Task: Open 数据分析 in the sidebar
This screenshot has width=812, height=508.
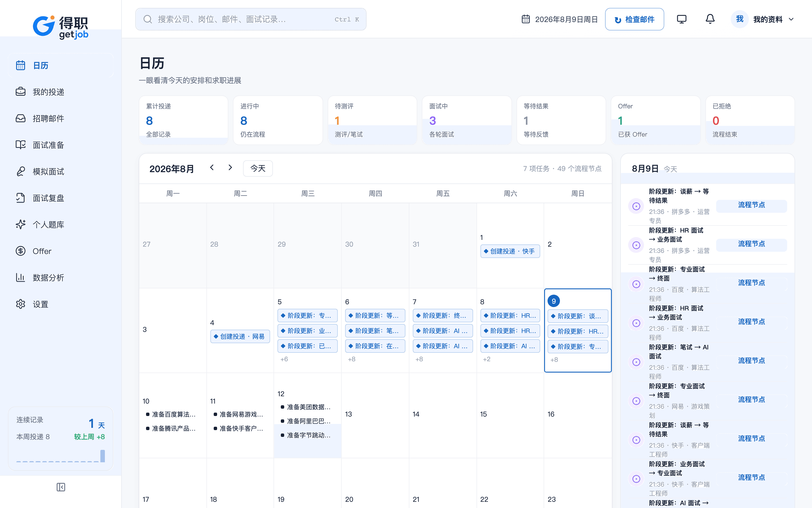Action: coord(61,277)
